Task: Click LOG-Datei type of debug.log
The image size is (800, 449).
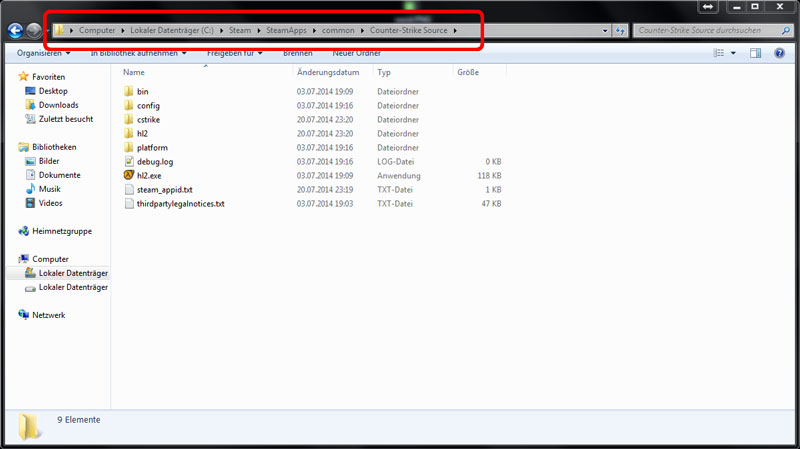Action: tap(395, 162)
